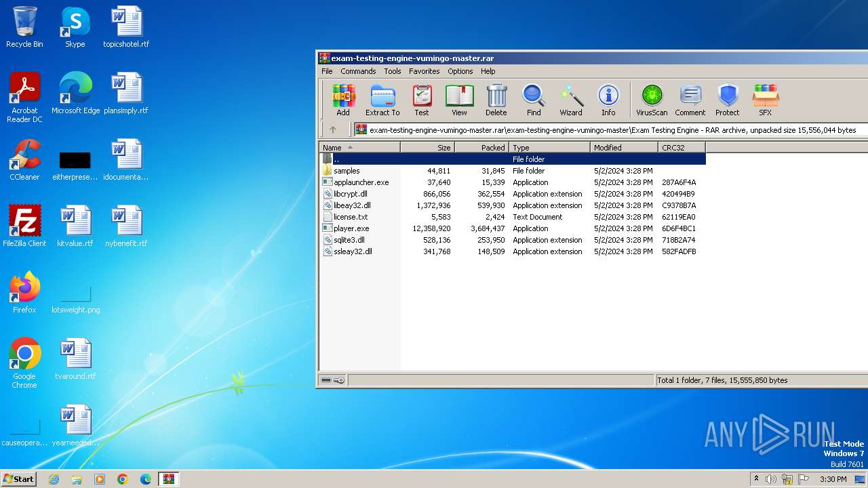
Task: Select the Microsoft Edge desktop icon
Action: [75, 94]
